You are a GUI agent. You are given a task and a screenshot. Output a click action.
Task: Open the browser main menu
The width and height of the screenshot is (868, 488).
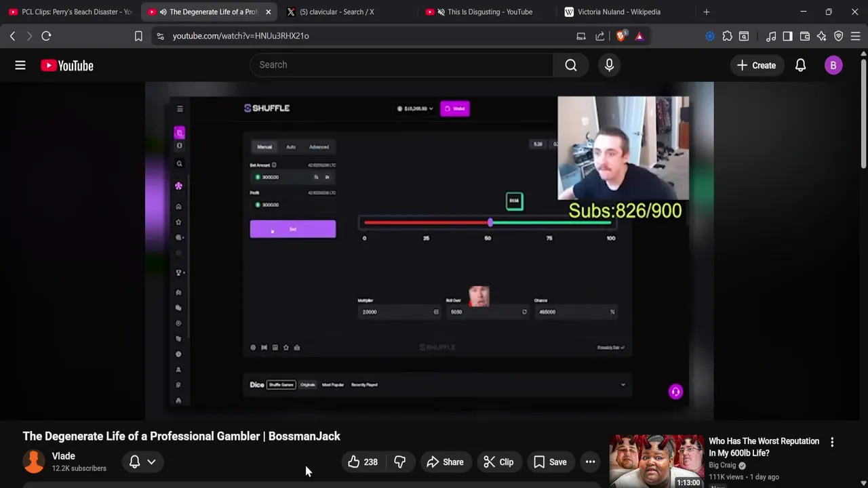pos(856,36)
